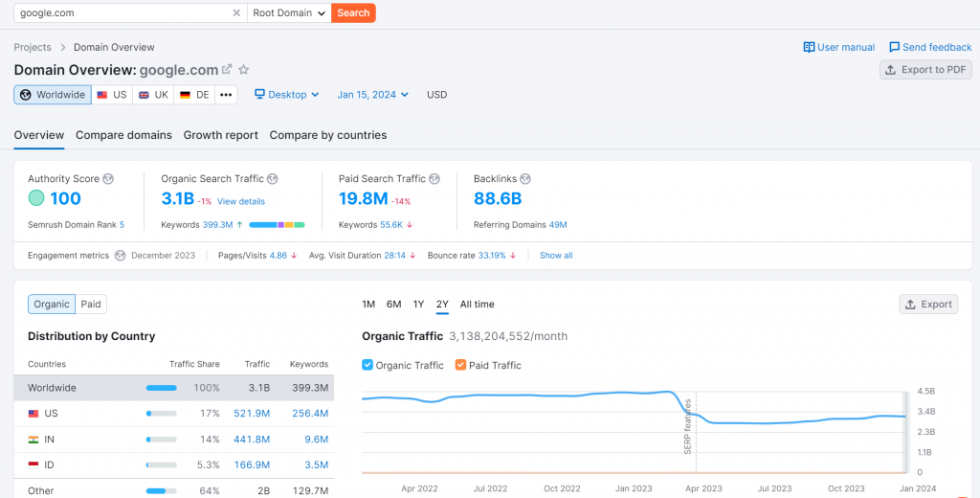Expand more country databases (three dots)
980x498 pixels.
[226, 95]
